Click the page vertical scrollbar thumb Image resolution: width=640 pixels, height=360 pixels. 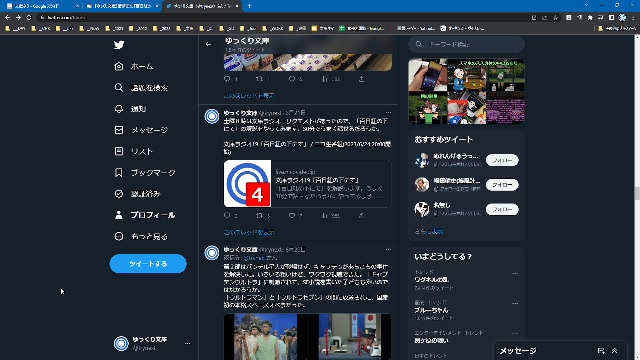pyautogui.click(x=637, y=193)
